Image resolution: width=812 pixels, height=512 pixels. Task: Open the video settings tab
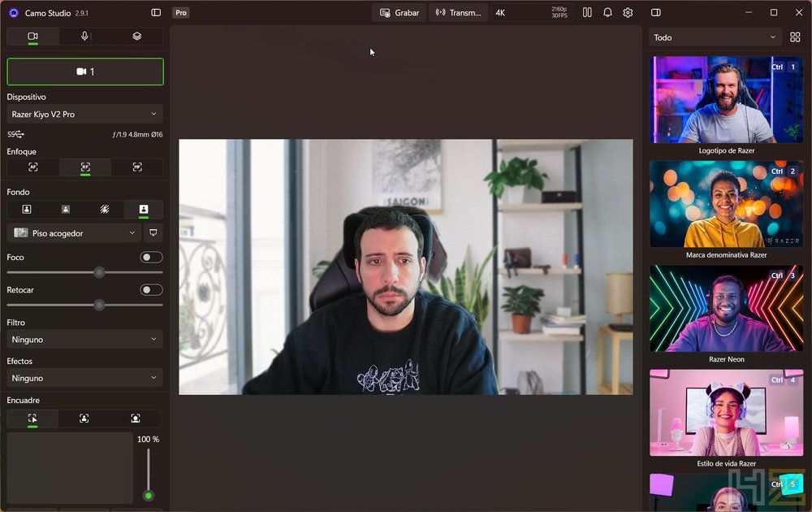click(32, 37)
